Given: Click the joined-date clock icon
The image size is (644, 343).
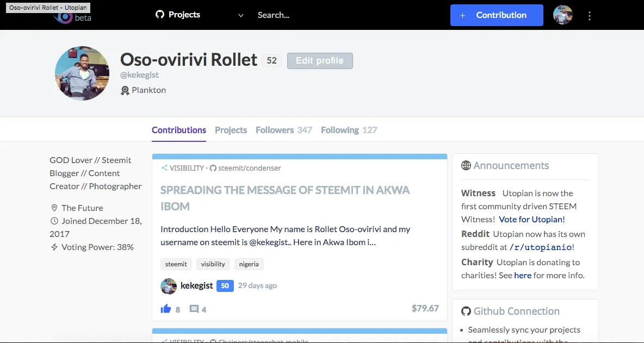Looking at the screenshot, I should pyautogui.click(x=54, y=221).
